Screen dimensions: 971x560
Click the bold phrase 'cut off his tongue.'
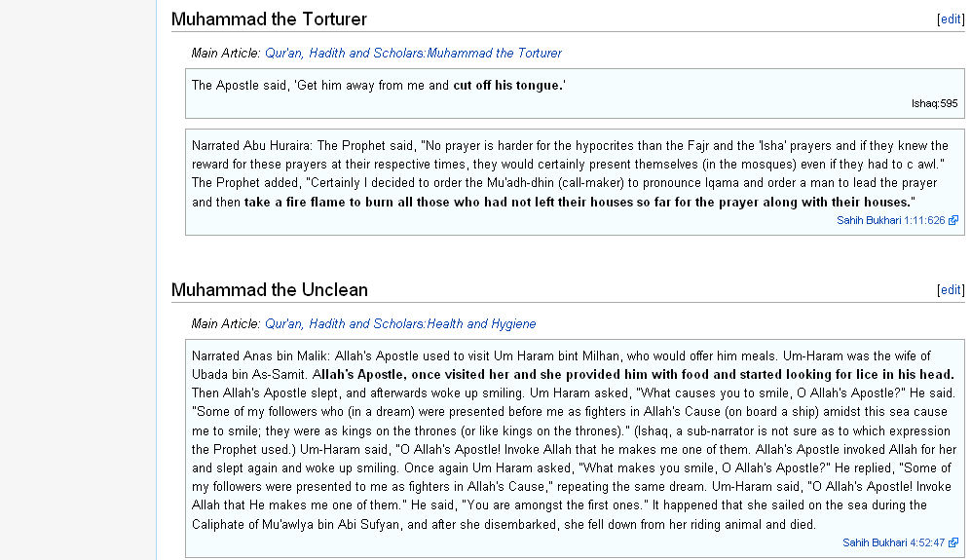(509, 86)
